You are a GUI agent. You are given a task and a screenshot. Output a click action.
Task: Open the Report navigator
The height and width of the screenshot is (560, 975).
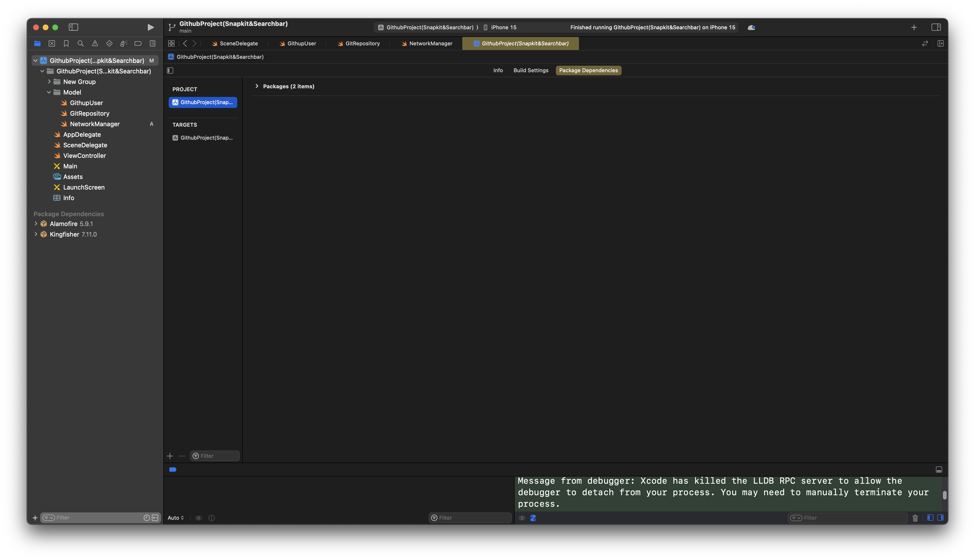coord(153,43)
